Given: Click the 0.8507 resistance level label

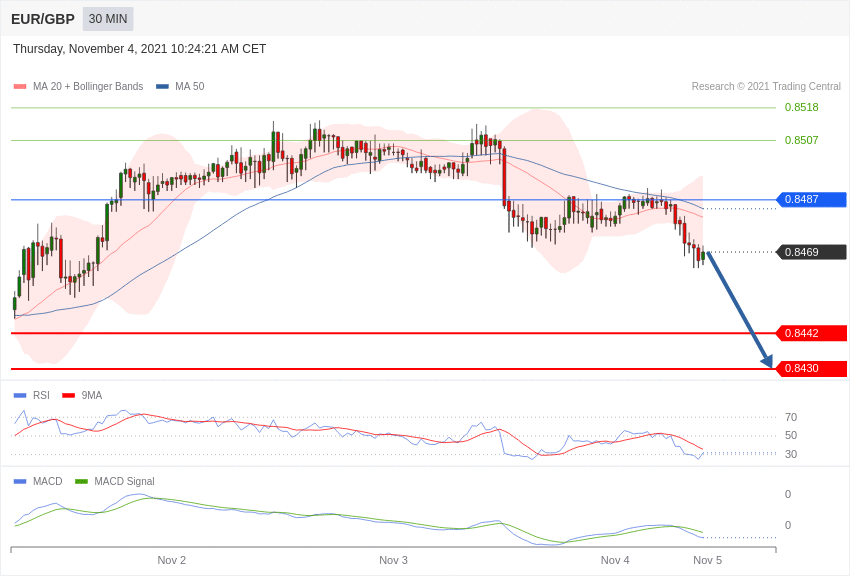Looking at the screenshot, I should point(801,140).
